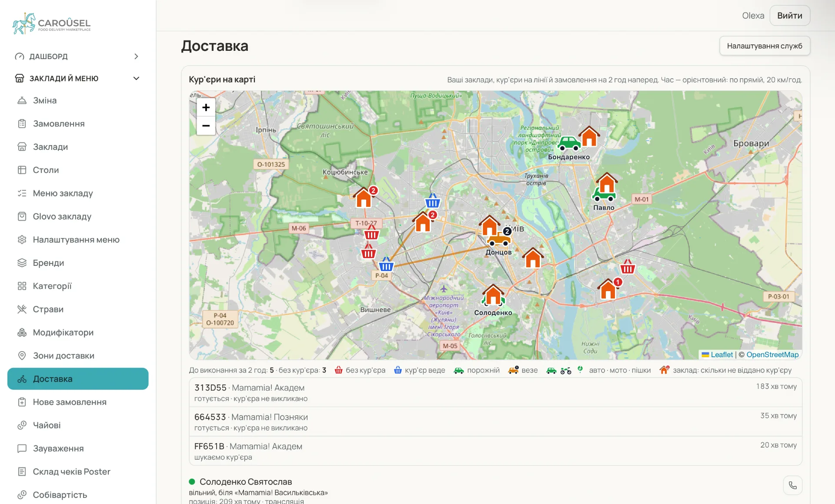Click the red basket marker below Т-10-27
The width and height of the screenshot is (835, 504).
(x=371, y=232)
